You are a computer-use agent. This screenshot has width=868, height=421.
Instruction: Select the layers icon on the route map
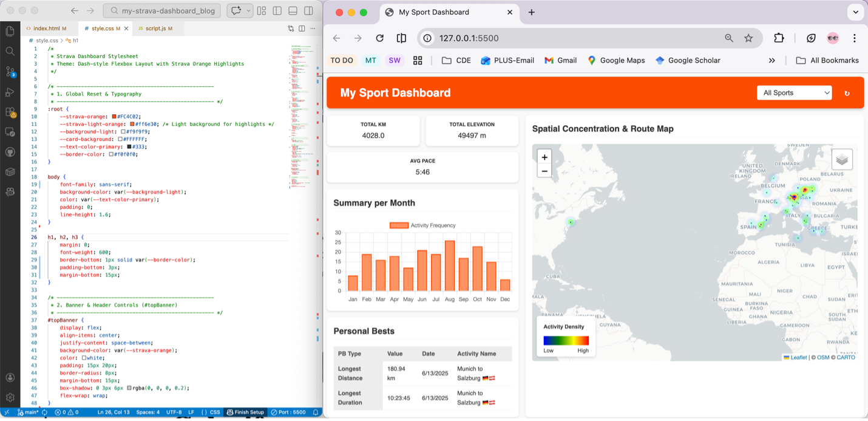(841, 159)
